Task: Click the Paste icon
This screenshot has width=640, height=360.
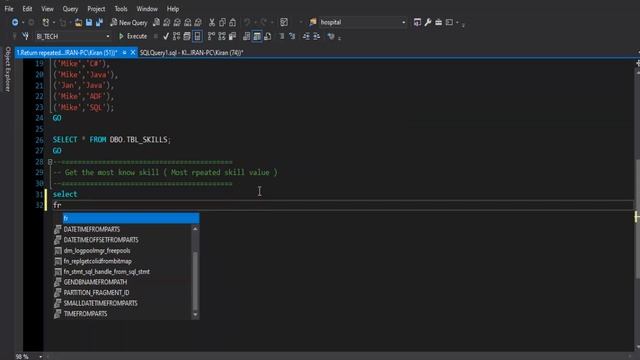Action: pos(233,22)
